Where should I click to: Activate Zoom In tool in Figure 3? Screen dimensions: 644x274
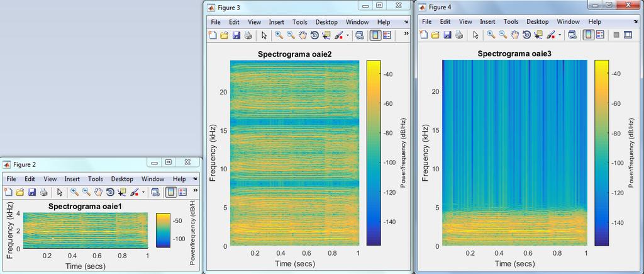[x=279, y=35]
